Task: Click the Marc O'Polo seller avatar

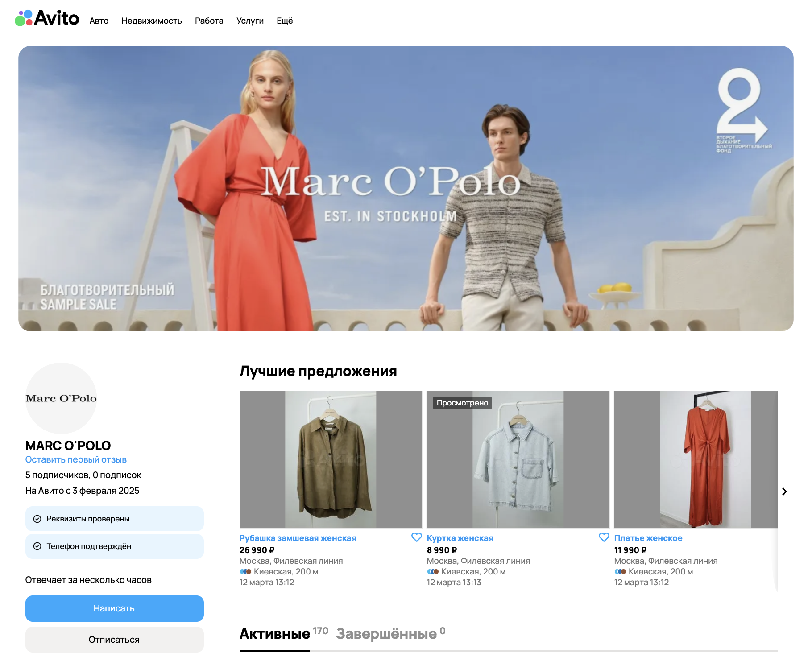Action: (x=61, y=398)
